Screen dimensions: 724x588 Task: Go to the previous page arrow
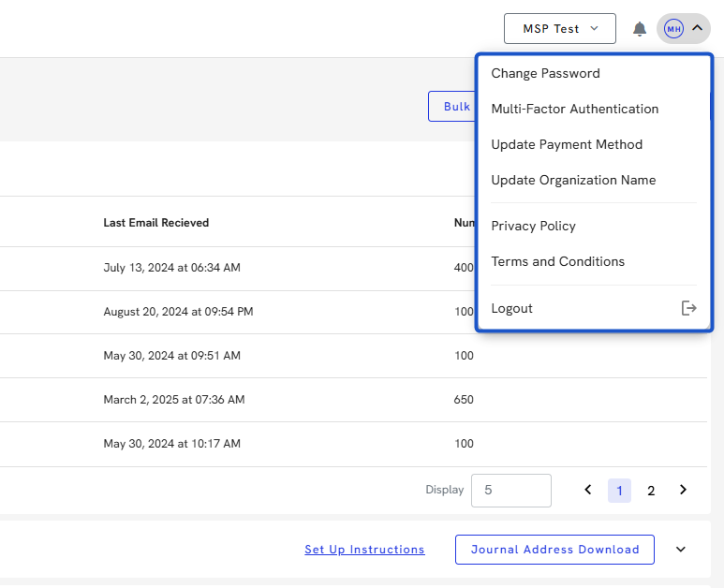coord(588,490)
